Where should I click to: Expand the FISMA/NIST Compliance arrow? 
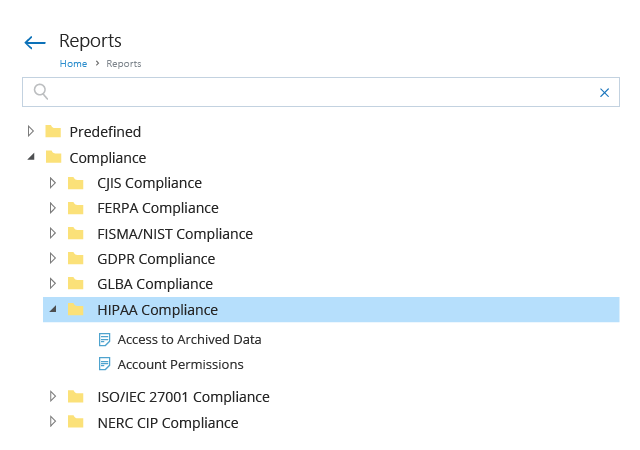(x=53, y=233)
